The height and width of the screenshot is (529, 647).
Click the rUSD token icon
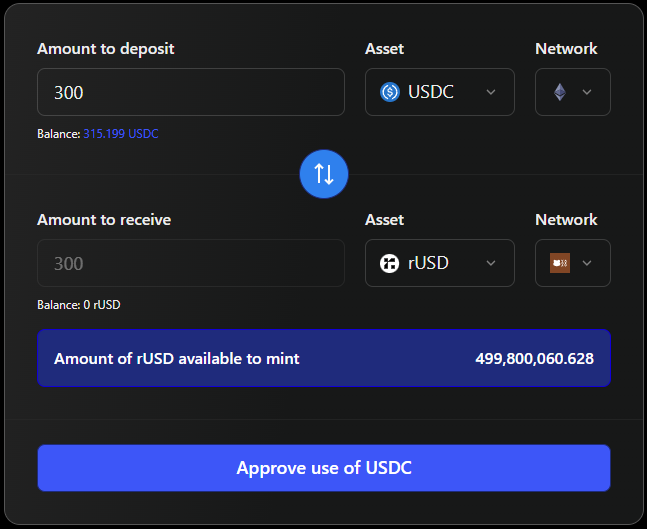pyautogui.click(x=389, y=263)
